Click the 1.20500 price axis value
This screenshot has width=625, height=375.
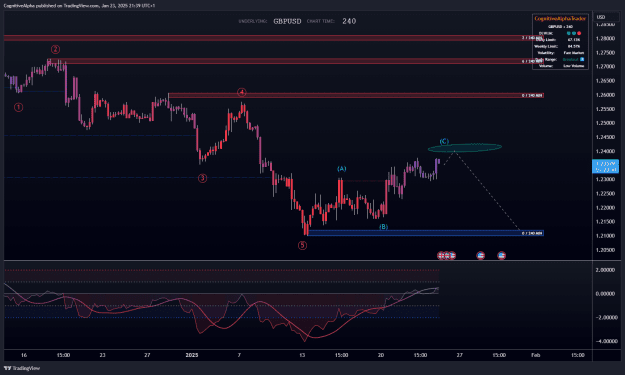(x=605, y=250)
